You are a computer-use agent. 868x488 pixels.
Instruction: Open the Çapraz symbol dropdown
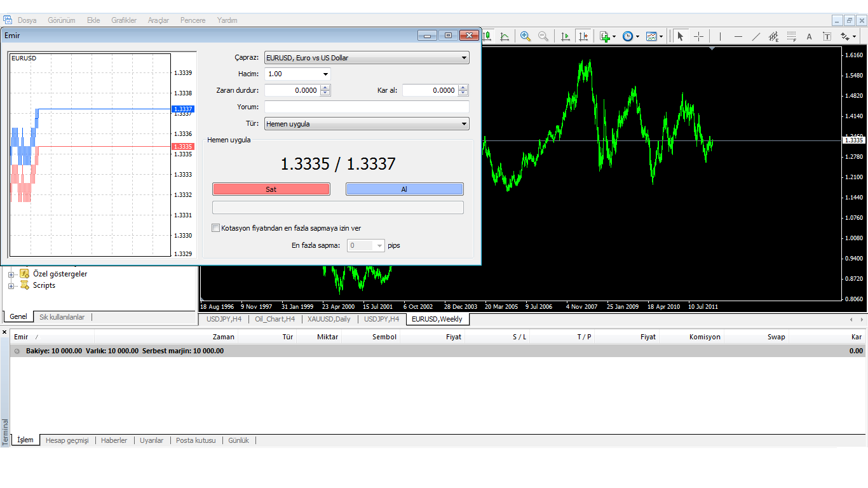click(x=367, y=58)
